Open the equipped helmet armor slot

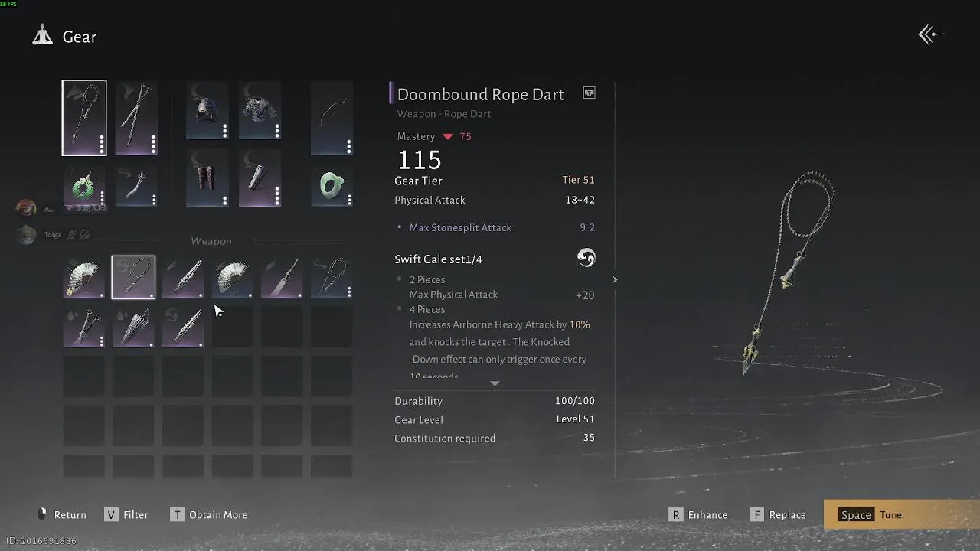tap(207, 111)
